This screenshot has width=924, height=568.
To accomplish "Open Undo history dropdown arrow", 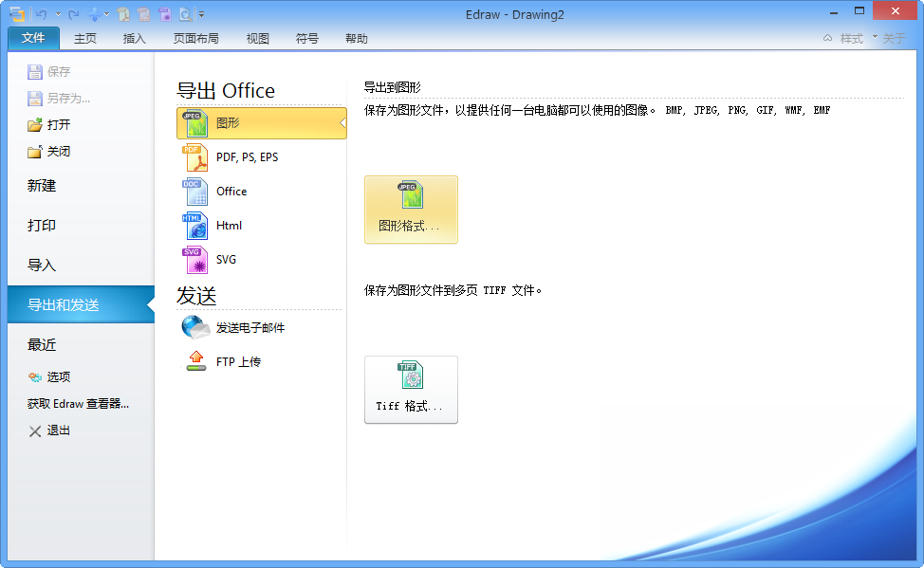I will click(58, 14).
